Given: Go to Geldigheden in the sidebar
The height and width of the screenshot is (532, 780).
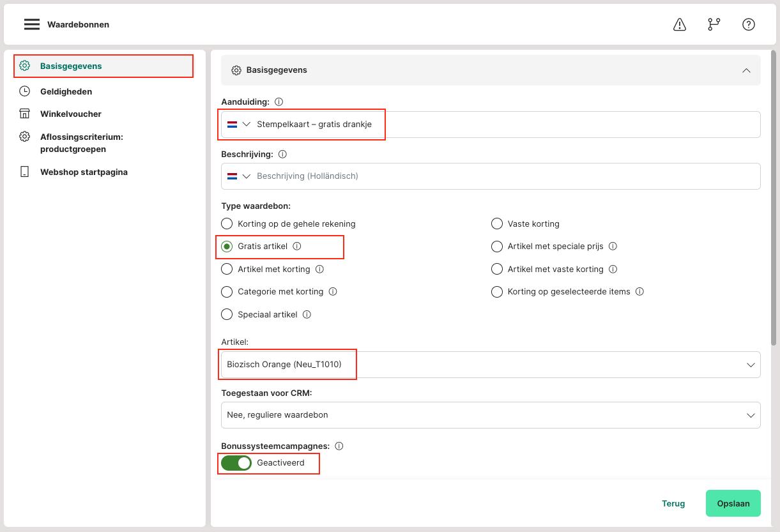Looking at the screenshot, I should click(x=66, y=91).
